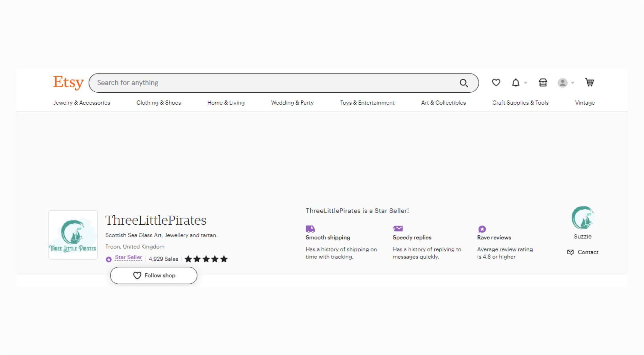This screenshot has height=355, width=644.
Task: Click the Speedy replies envelope icon
Action: click(398, 229)
